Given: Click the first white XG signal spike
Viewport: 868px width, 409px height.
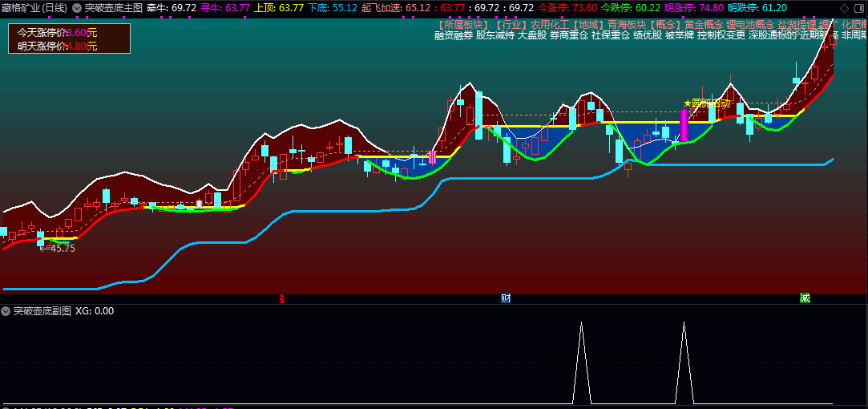Looking at the screenshot, I should pos(581,361).
